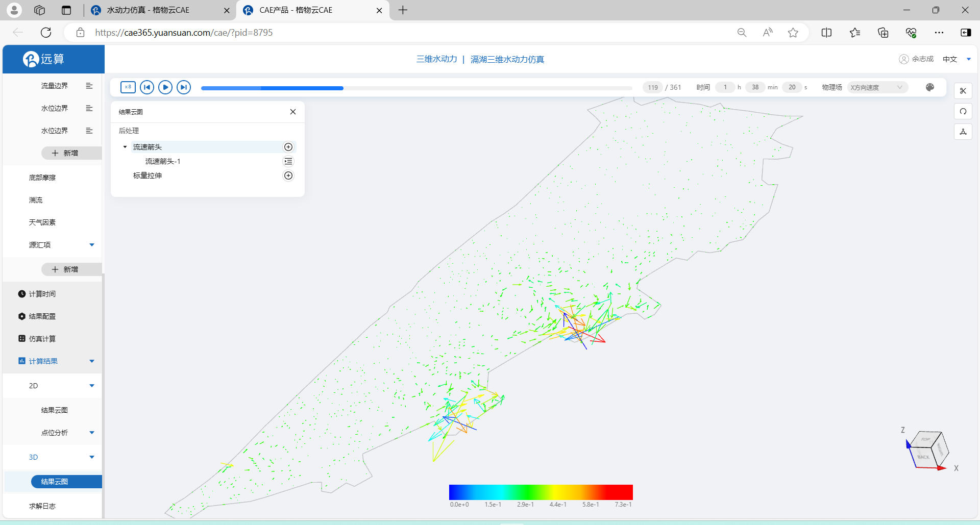
Task: Click the browser refresh button
Action: [46, 33]
